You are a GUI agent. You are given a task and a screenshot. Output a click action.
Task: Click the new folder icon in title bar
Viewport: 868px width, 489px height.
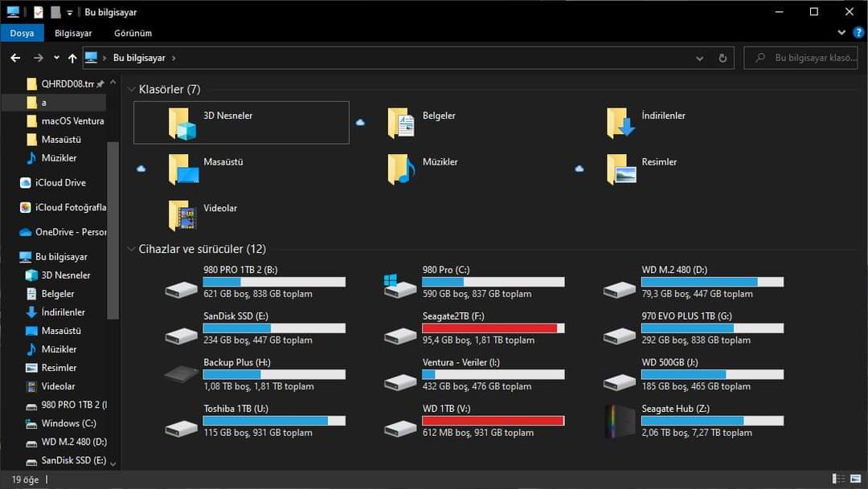tap(55, 12)
